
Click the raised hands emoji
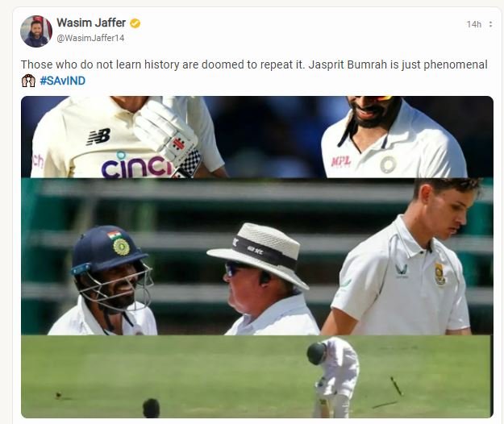(x=28, y=81)
